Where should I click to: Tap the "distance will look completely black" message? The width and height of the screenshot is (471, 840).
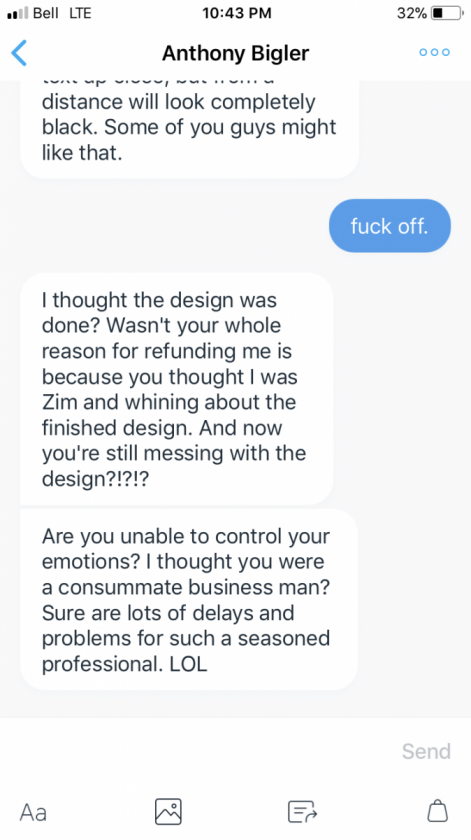point(189,129)
